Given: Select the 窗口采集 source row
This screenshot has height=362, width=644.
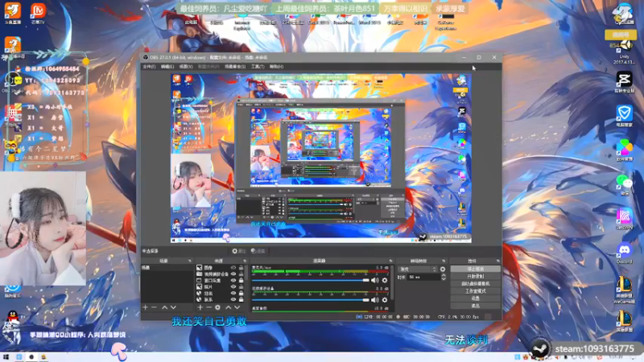Looking at the screenshot, I should tap(221, 281).
